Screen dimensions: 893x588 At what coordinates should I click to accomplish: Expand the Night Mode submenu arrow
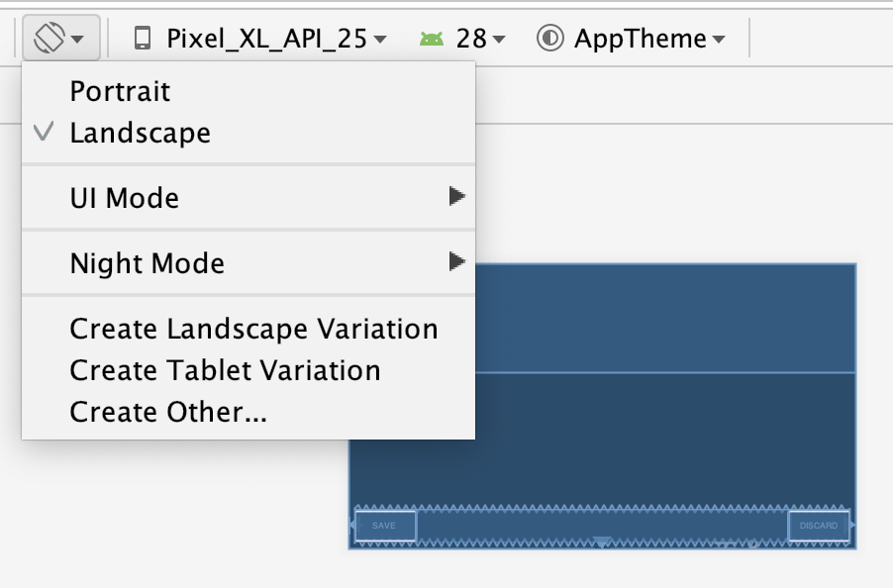[456, 262]
